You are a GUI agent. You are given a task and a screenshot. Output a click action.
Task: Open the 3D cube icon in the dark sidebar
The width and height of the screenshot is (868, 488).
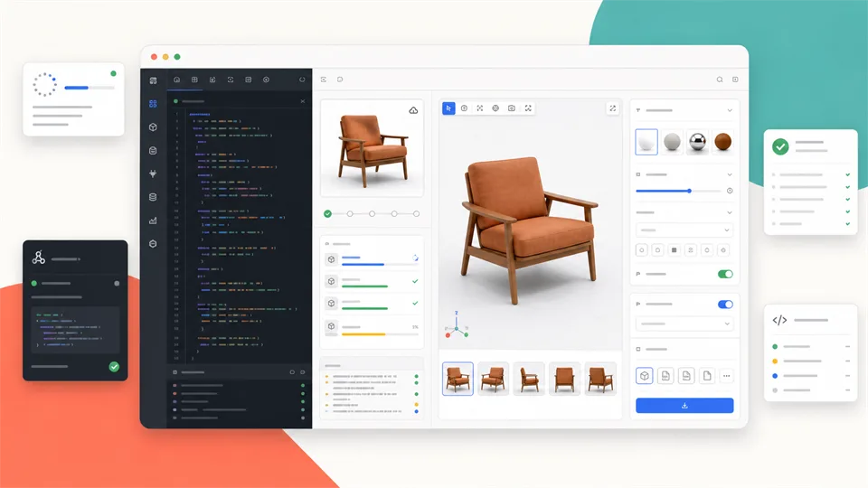pos(153,127)
